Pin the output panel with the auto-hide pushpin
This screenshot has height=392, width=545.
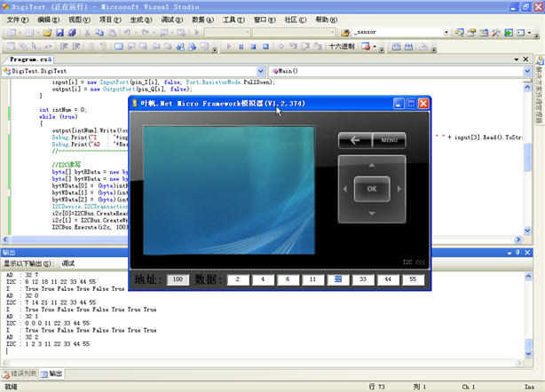coord(518,253)
